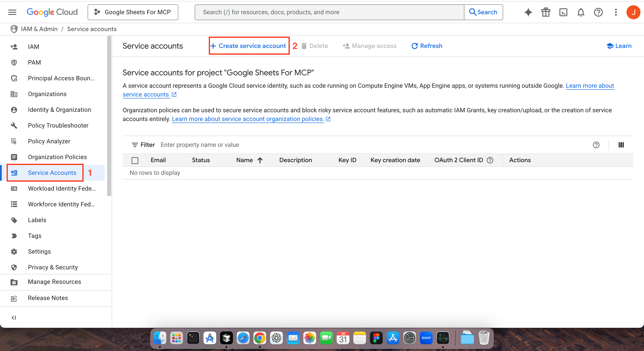
Task: Click the OAuth 2 Client ID help icon
Action: [490, 160]
